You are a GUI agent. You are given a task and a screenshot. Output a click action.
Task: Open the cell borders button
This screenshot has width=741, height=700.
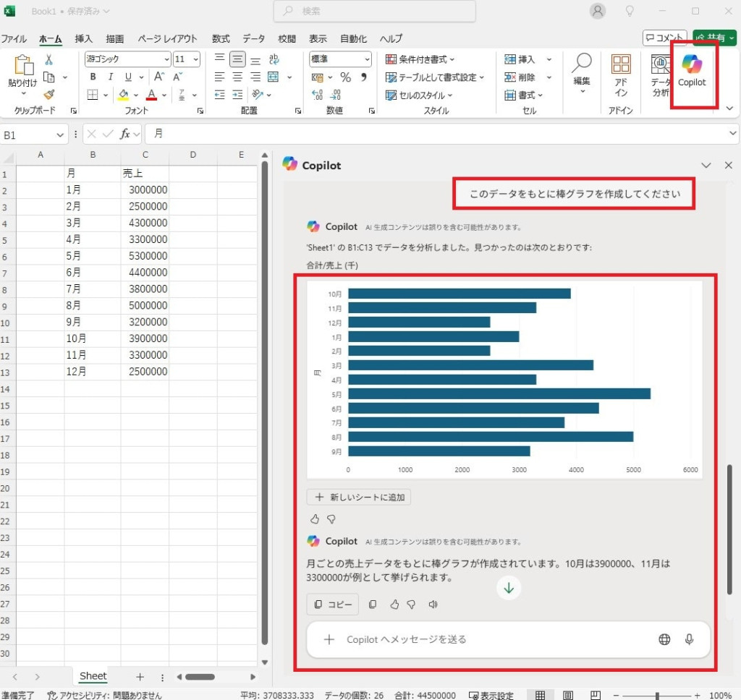[x=93, y=95]
